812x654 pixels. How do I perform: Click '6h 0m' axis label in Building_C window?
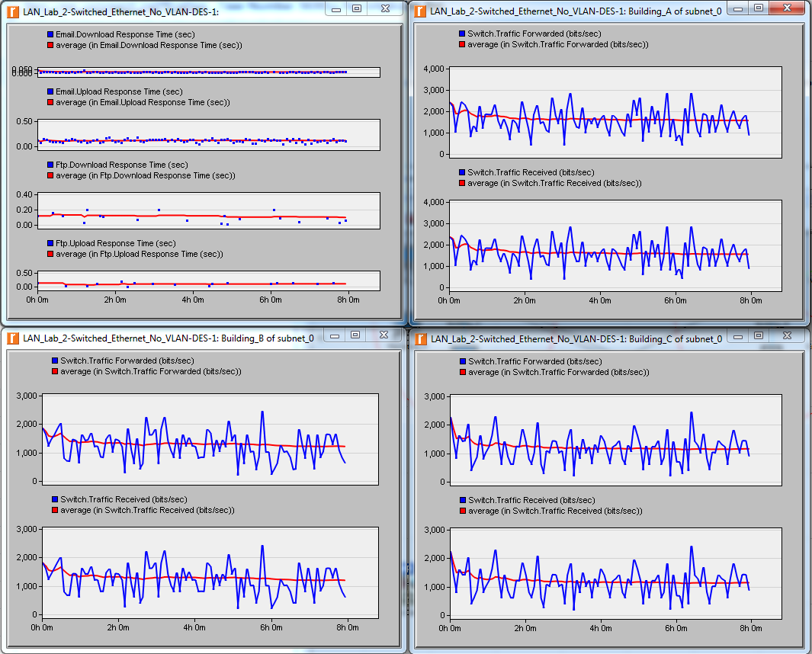click(676, 628)
